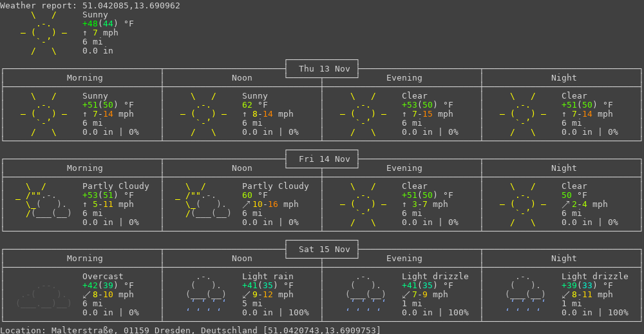Click Thursday night's clear sky icon
The width and height of the screenshot is (644, 334).
(x=523, y=114)
